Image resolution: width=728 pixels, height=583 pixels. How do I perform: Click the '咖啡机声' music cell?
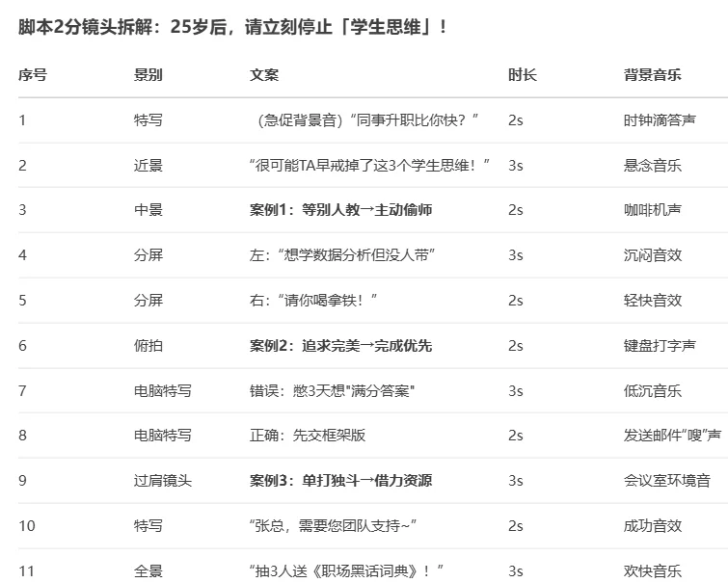(653, 210)
